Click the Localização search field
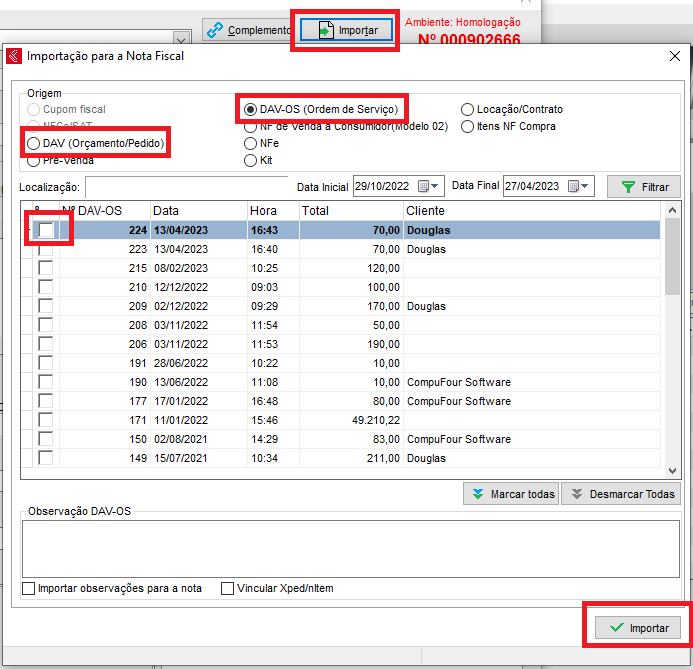The image size is (693, 669). tap(187, 187)
